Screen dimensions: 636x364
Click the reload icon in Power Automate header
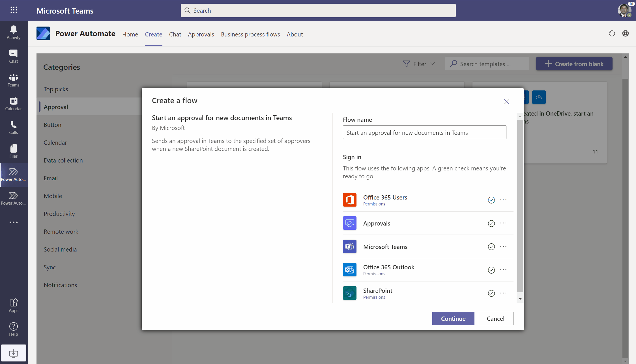coord(612,34)
